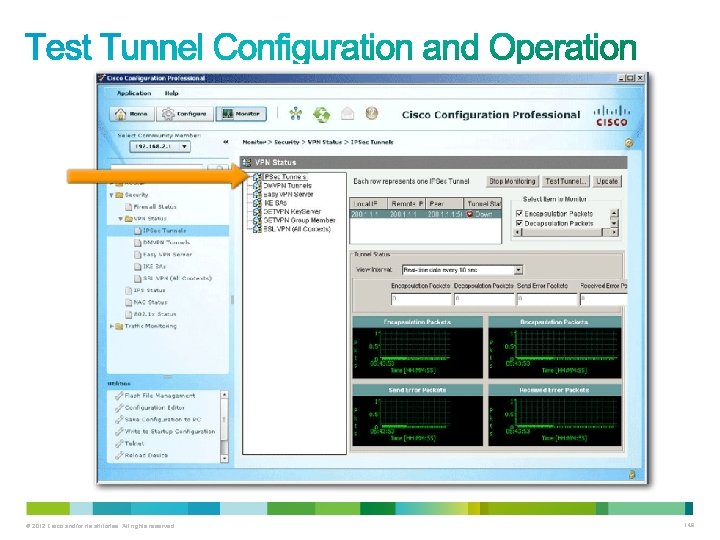Screen dimensions: 720x540
Task: Click the Encapsulation Packets value field
Action: coord(421,299)
